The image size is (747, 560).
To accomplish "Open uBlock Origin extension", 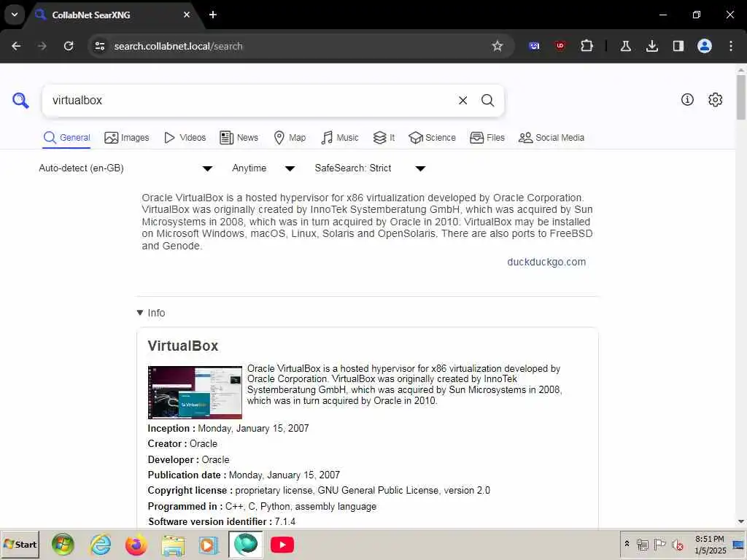I will tap(560, 46).
